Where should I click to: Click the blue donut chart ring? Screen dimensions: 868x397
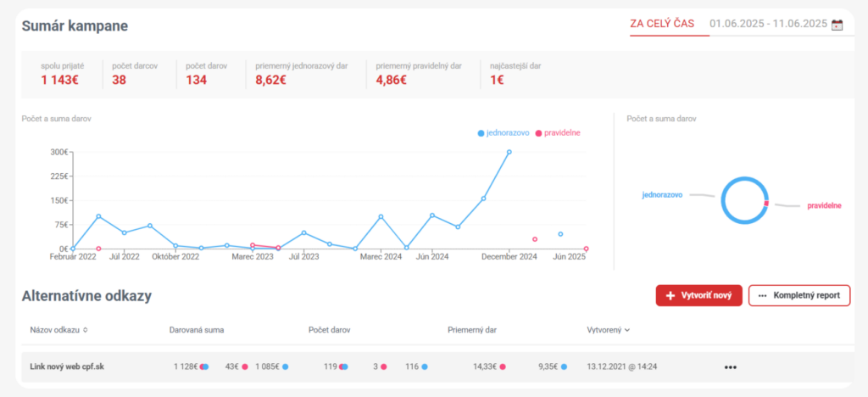744,200
